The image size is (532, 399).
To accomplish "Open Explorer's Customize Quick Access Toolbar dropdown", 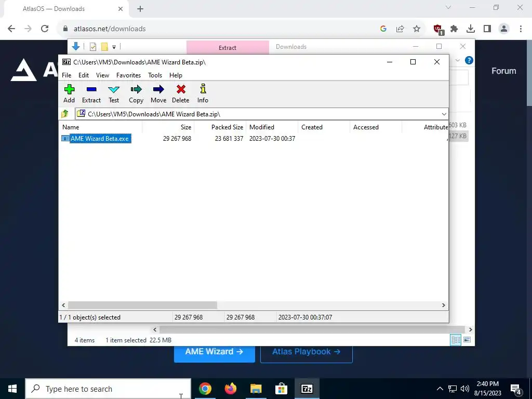I will point(114,47).
